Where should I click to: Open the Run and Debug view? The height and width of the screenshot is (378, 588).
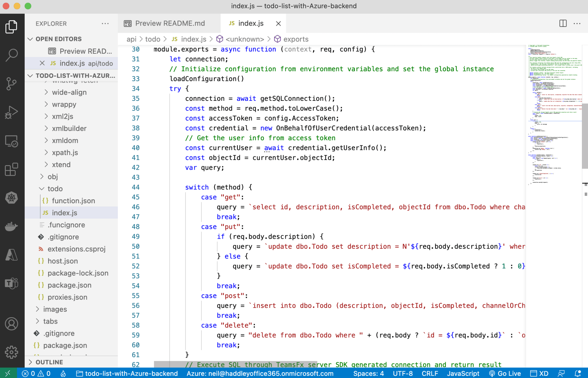[x=12, y=112]
